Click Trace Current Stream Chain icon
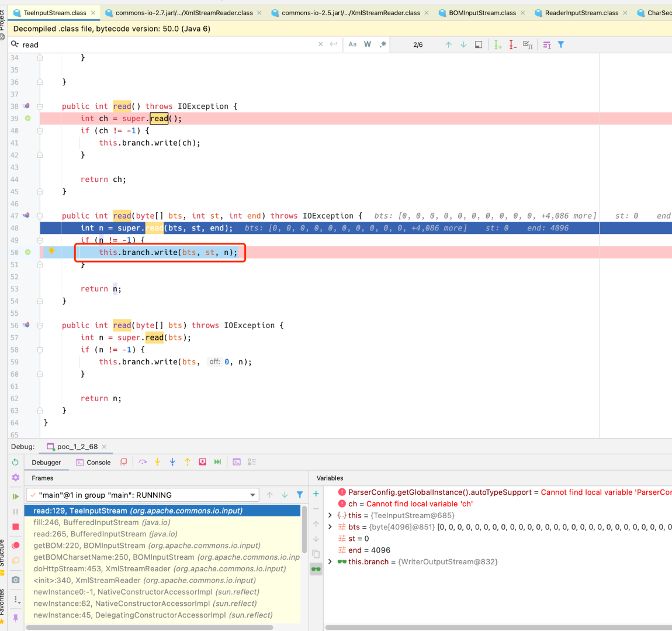Viewport: 672px width, 631px height. click(x=252, y=462)
